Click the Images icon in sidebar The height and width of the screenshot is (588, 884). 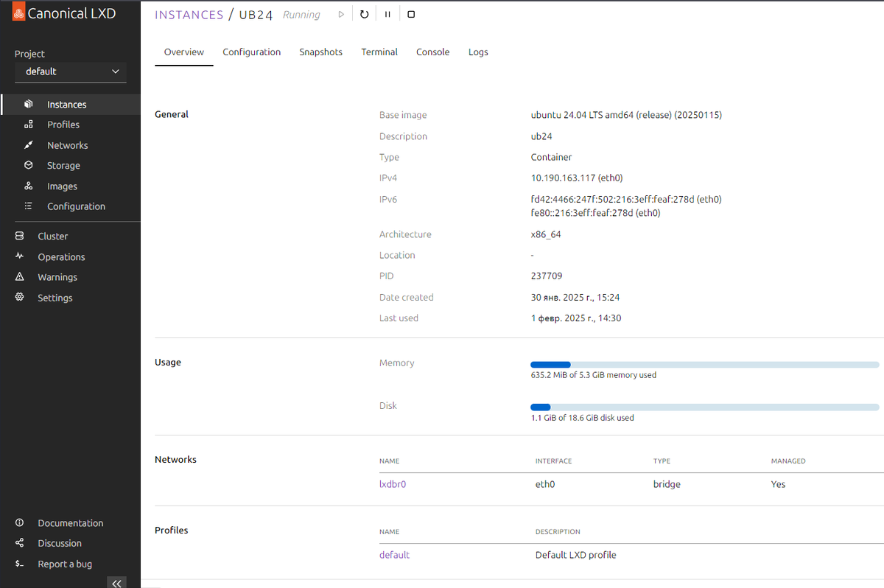(x=29, y=186)
